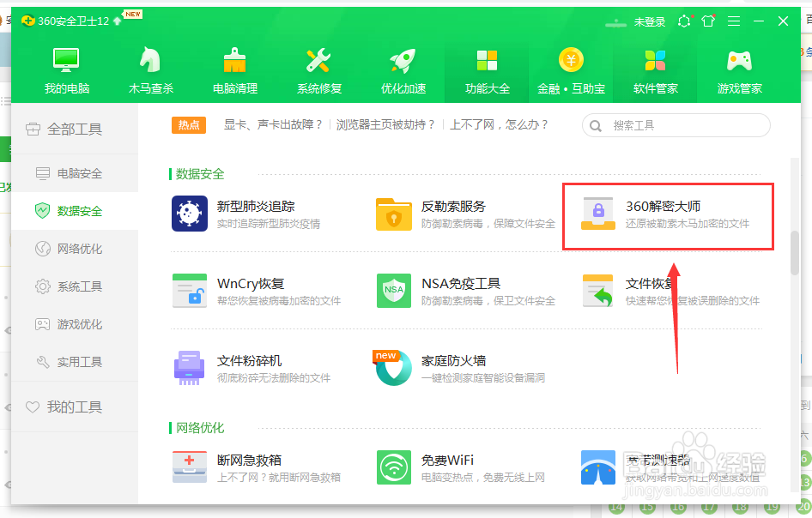Click the magnifier icon in search box
This screenshot has height=518, width=812.
[596, 126]
